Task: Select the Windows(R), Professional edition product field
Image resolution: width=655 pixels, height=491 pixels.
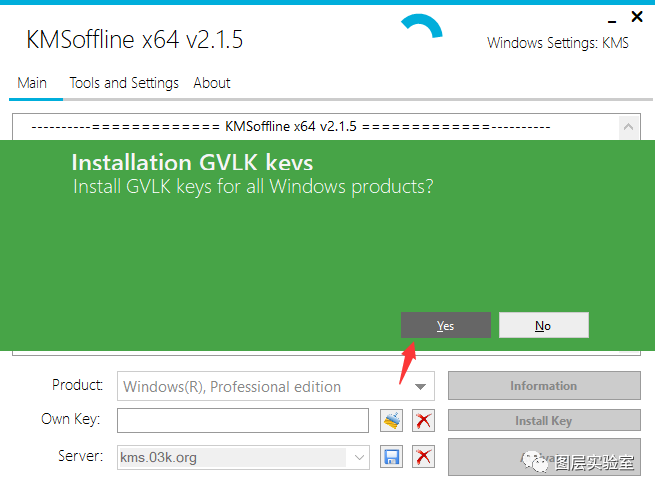Action: pos(276,387)
